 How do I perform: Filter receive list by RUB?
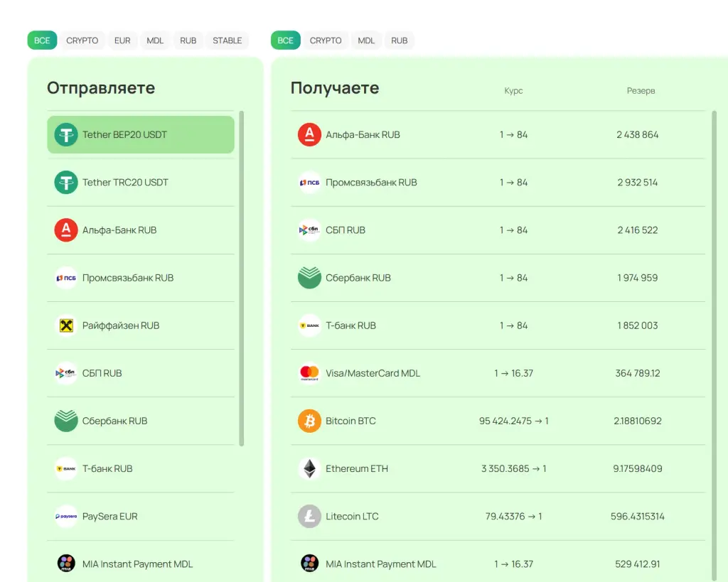click(400, 41)
